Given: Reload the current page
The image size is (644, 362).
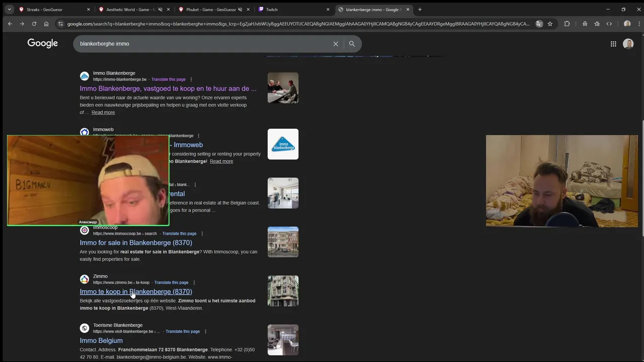Looking at the screenshot, I should (x=34, y=24).
